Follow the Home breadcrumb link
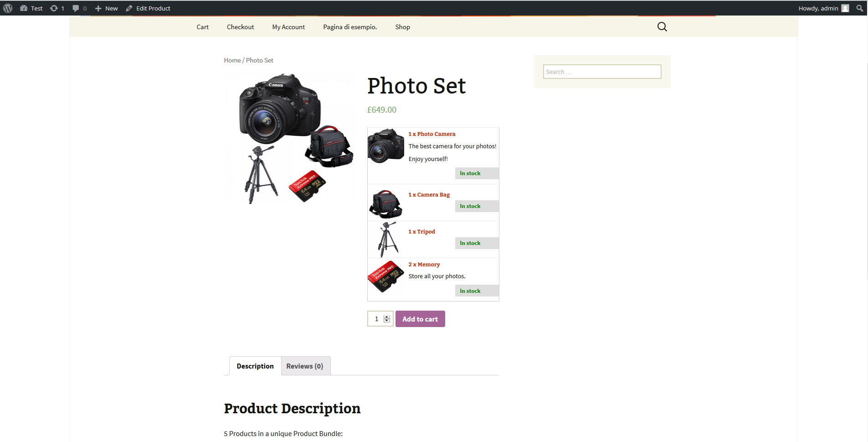Viewport: 868px width, 442px height. point(232,60)
